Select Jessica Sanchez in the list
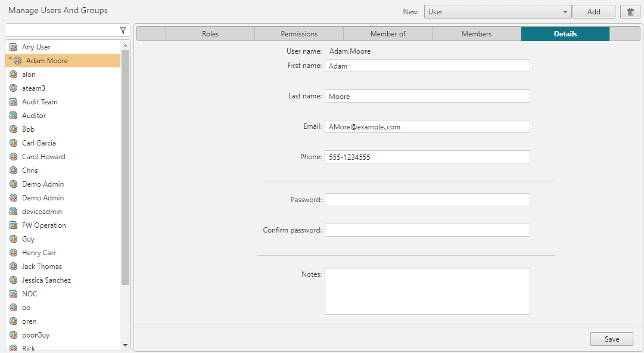The width and height of the screenshot is (644, 353). pos(46,280)
